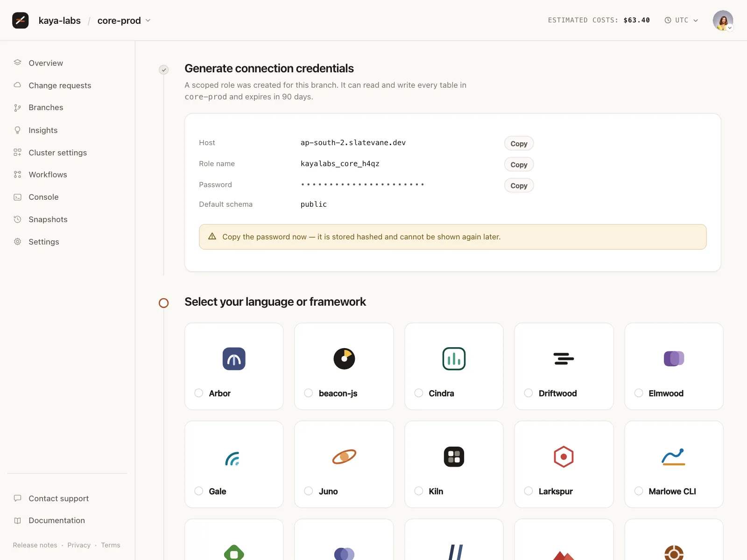Image resolution: width=747 pixels, height=560 pixels.
Task: Click the Contact support chat icon
Action: [18, 498]
